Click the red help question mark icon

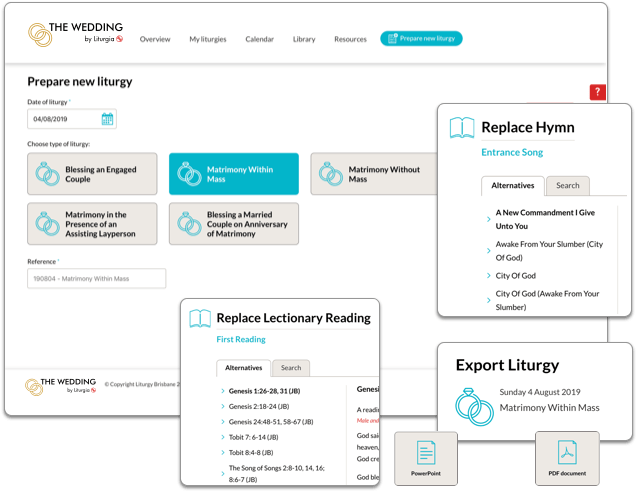pos(597,92)
